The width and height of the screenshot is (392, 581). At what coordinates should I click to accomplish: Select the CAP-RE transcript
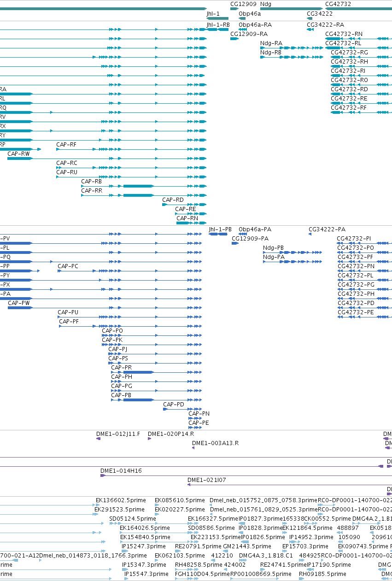point(191,214)
